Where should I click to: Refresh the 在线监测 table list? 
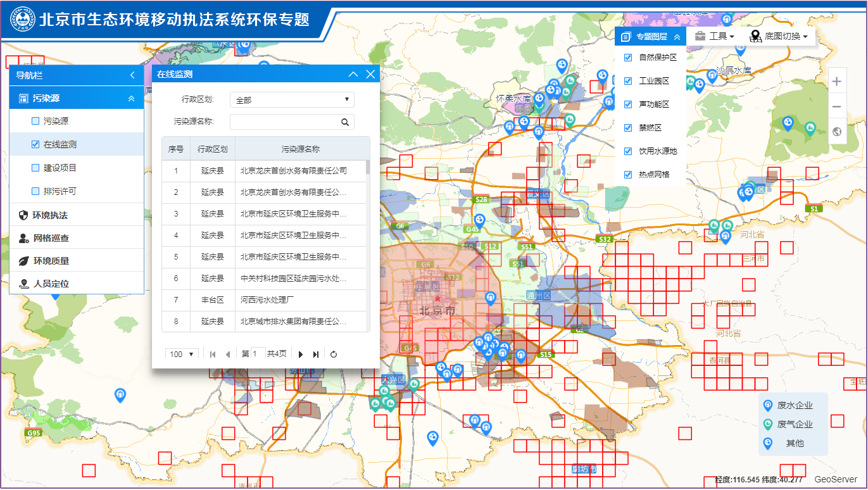[x=334, y=355]
